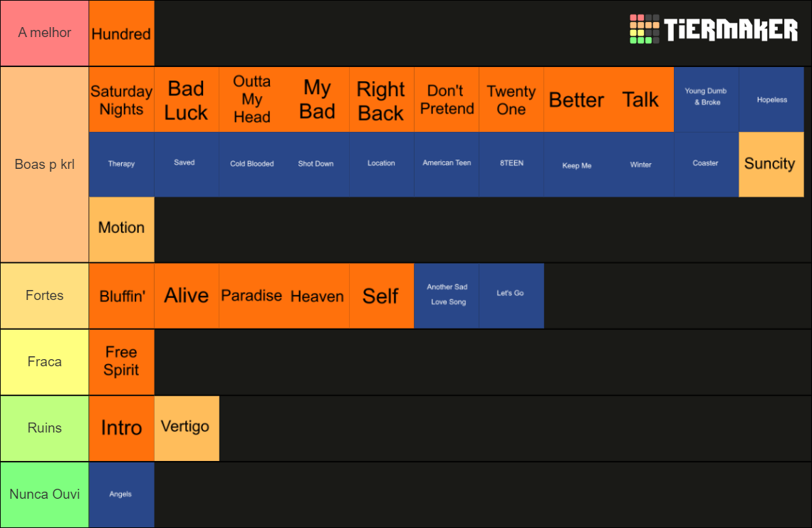Choose the Suncity tile

coord(771,165)
